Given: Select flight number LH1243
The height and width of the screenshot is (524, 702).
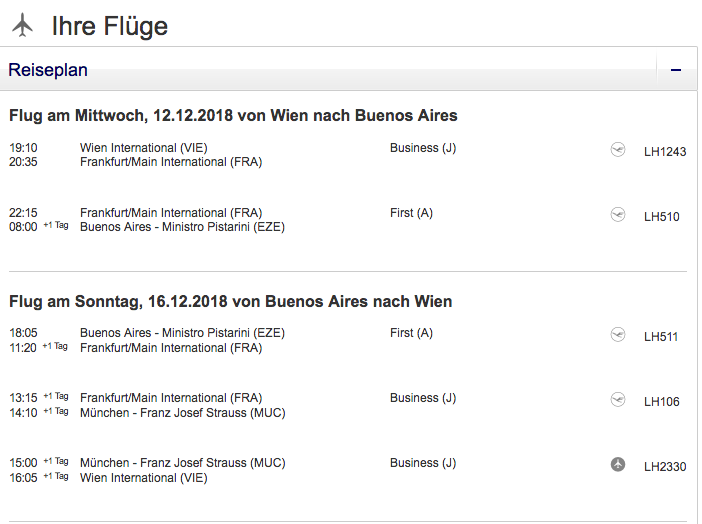Looking at the screenshot, I should tap(665, 152).
